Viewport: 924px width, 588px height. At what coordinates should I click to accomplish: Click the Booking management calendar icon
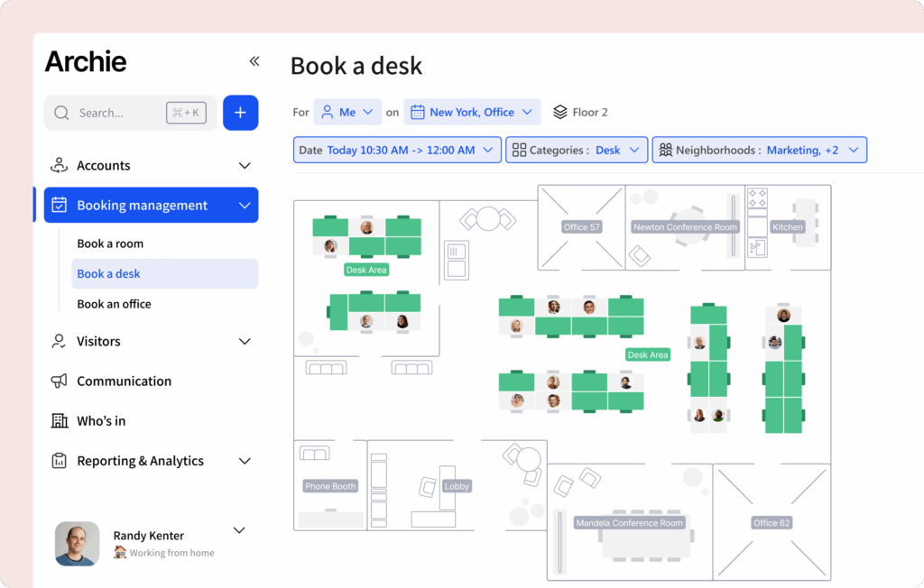coord(59,205)
